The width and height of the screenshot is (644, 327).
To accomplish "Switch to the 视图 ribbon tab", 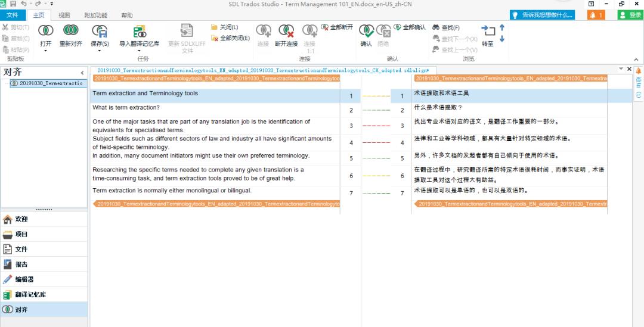I will pyautogui.click(x=64, y=15).
